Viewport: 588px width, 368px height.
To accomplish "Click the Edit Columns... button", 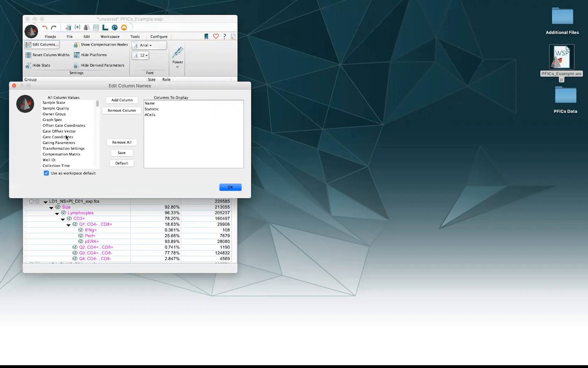I will 42,45.
